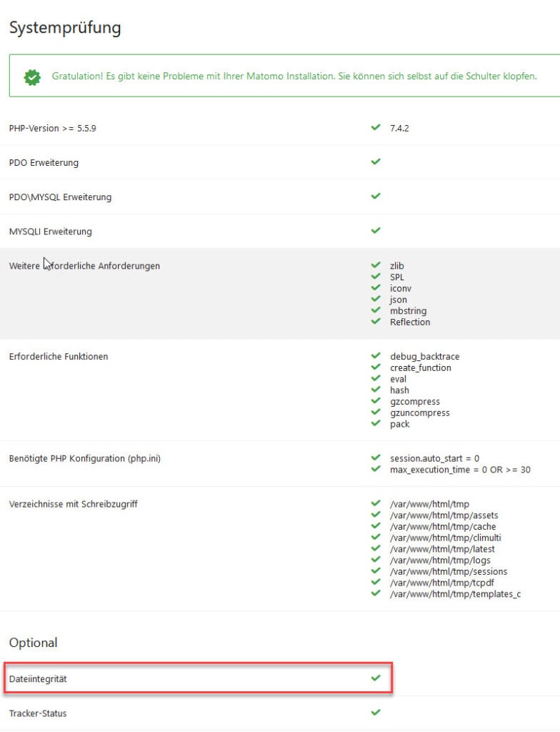Click the green badge icon in the success banner
This screenshot has height=732, width=560.
click(x=32, y=77)
